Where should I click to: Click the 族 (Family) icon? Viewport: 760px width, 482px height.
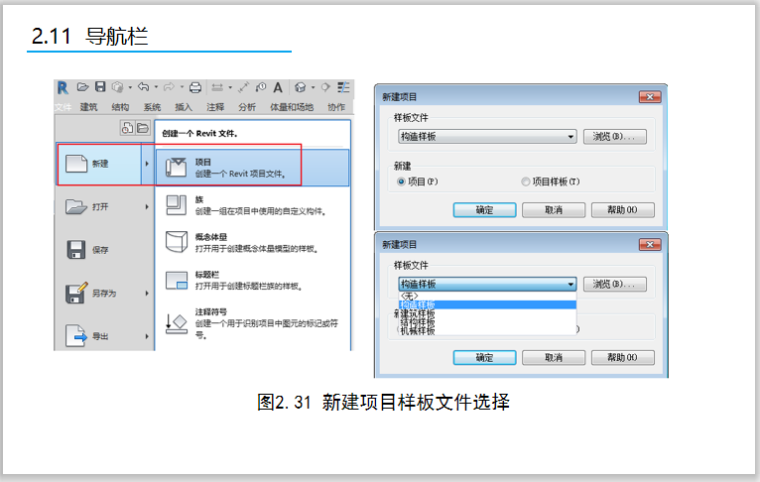coord(175,205)
